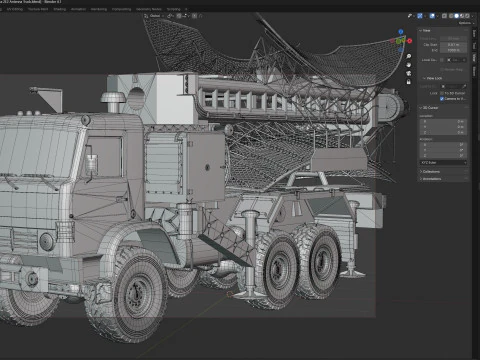Open Global transform orientation dropdown
The width and height of the screenshot is (480, 360).
(155, 16)
